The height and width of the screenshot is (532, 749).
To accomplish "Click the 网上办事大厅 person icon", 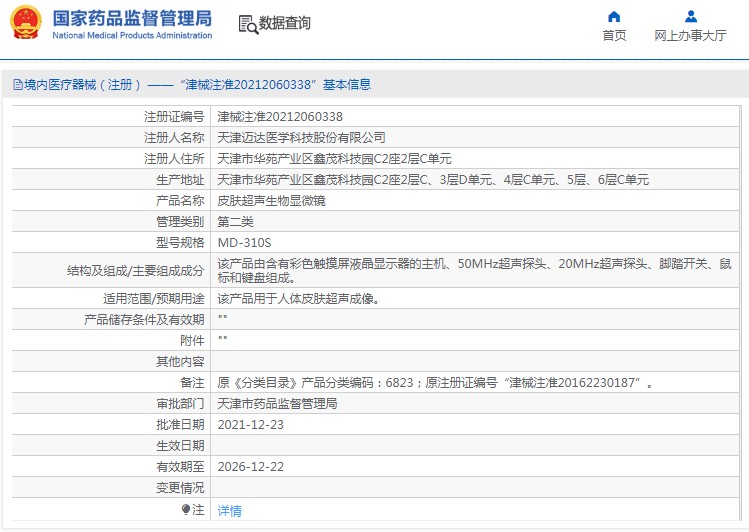I will pyautogui.click(x=691, y=17).
